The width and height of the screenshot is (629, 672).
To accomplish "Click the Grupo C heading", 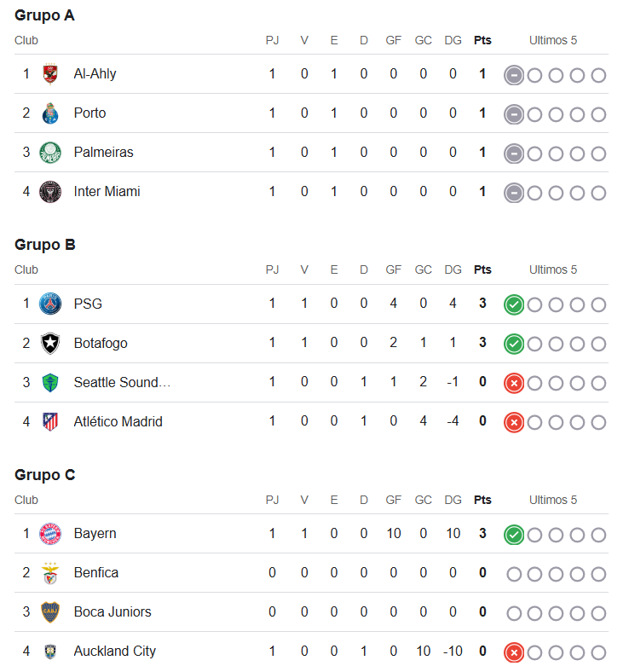I will pyautogui.click(x=45, y=475).
